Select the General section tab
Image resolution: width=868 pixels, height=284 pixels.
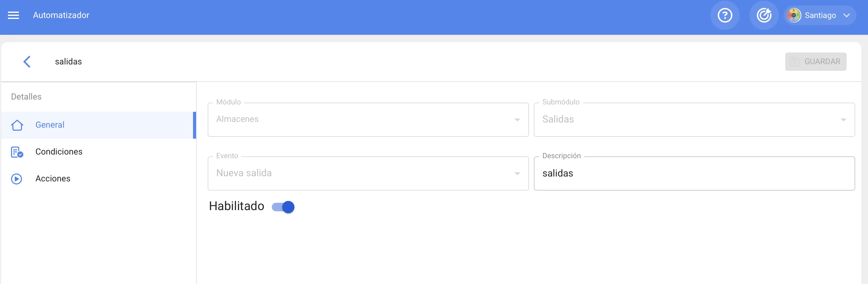coord(98,125)
